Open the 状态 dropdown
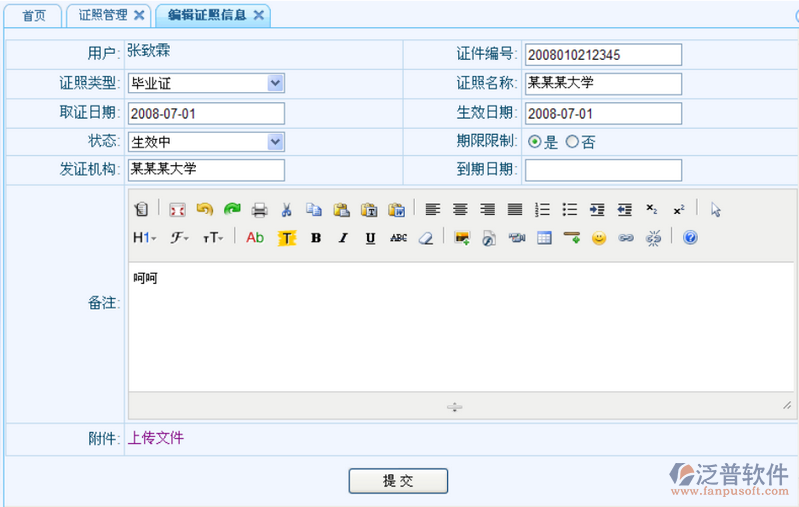 275,142
